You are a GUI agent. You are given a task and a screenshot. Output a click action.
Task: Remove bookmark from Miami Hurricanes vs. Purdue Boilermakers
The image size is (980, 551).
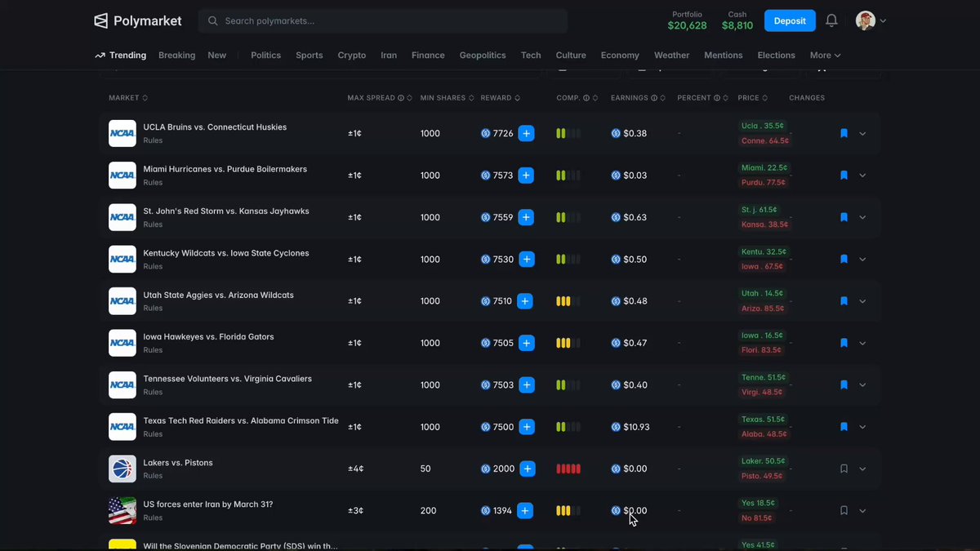[844, 176]
